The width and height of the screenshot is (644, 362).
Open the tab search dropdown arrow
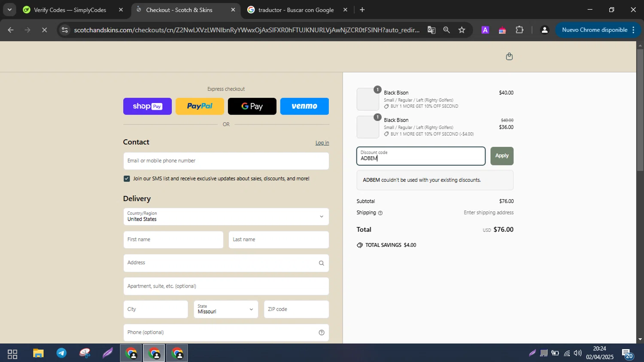pyautogui.click(x=9, y=9)
